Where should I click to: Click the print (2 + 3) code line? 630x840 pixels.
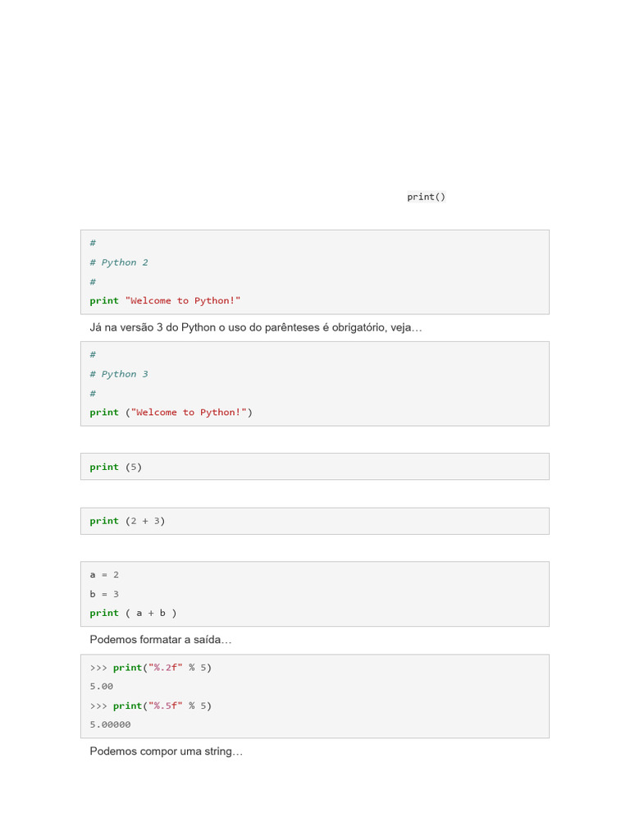(127, 521)
